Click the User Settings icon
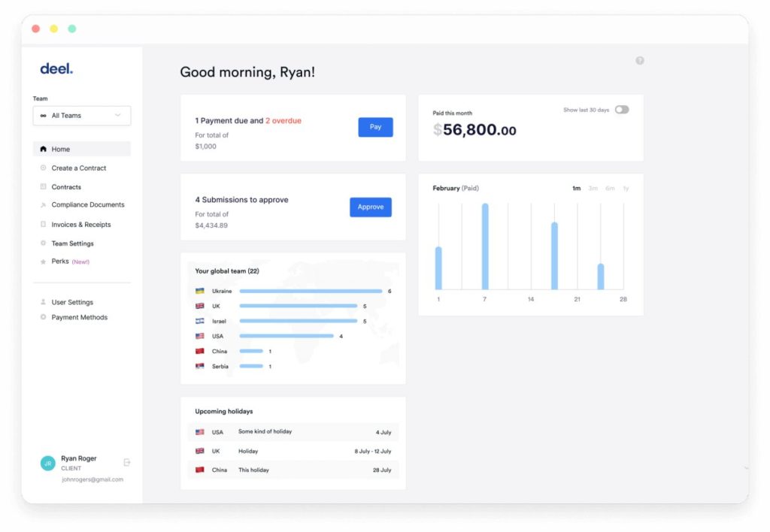The width and height of the screenshot is (770, 532). [43, 301]
